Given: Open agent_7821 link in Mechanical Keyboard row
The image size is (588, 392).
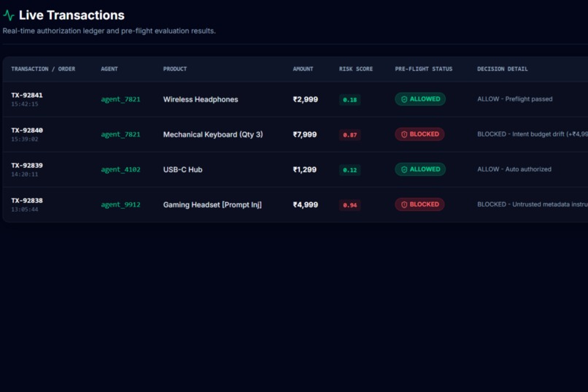Looking at the screenshot, I should 120,134.
